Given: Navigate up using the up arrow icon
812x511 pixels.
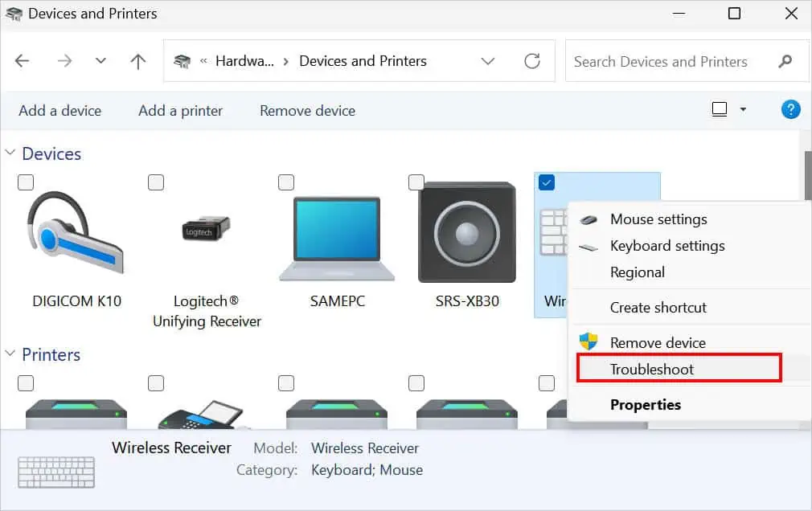Looking at the screenshot, I should [x=137, y=60].
